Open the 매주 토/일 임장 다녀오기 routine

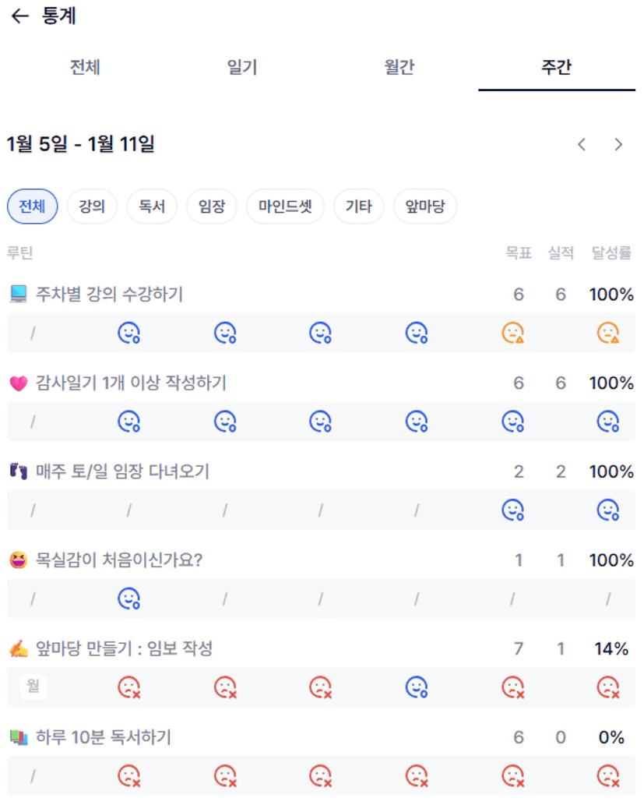pyautogui.click(x=123, y=471)
